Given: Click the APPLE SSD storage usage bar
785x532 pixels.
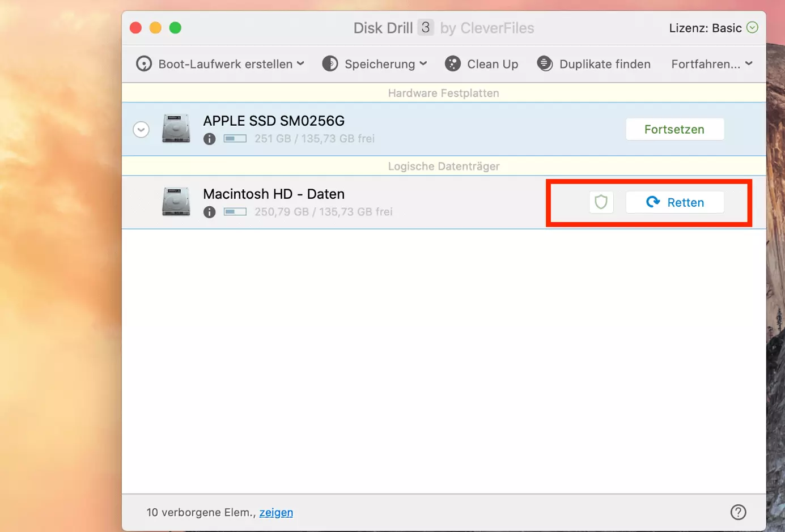Looking at the screenshot, I should click(235, 138).
